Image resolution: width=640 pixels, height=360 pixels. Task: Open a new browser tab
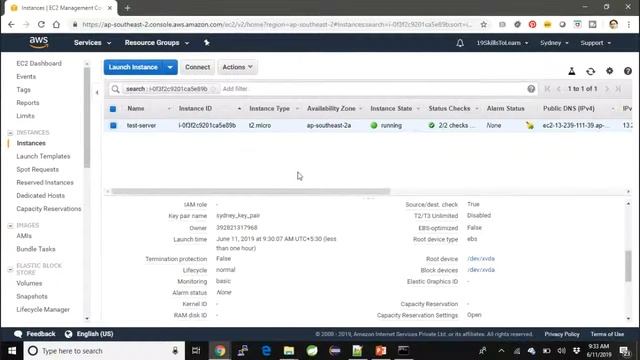[x=127, y=8]
